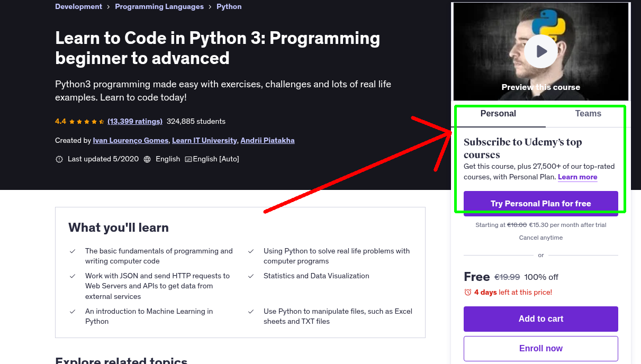Open the Python breadcrumb link
The height and width of the screenshot is (364, 641).
(x=229, y=7)
